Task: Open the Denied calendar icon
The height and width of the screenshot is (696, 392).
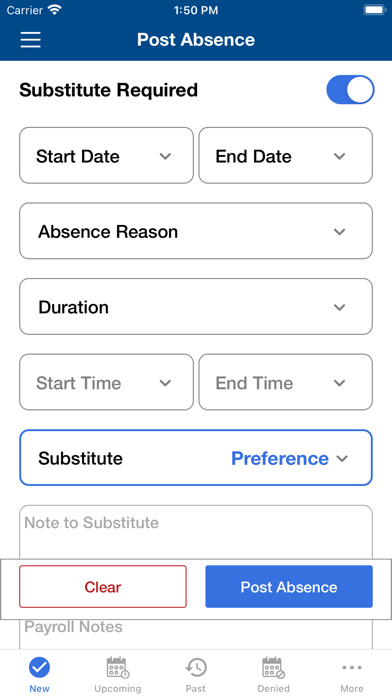Action: pyautogui.click(x=273, y=668)
